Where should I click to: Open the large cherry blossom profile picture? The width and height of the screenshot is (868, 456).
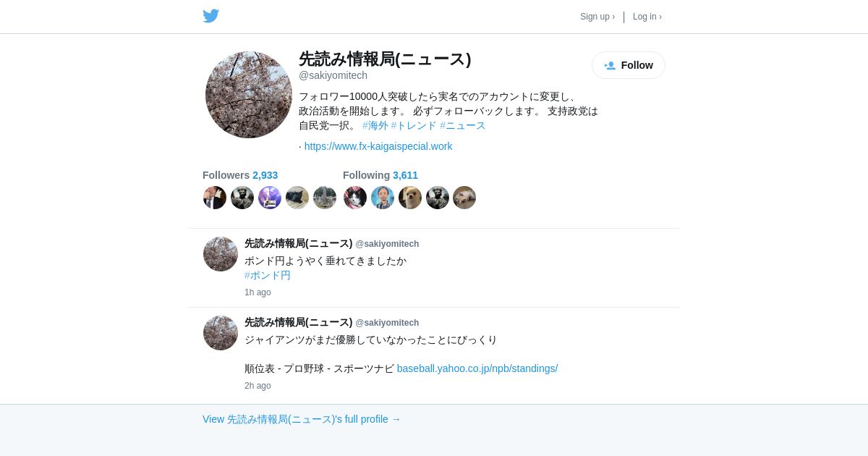tap(249, 95)
